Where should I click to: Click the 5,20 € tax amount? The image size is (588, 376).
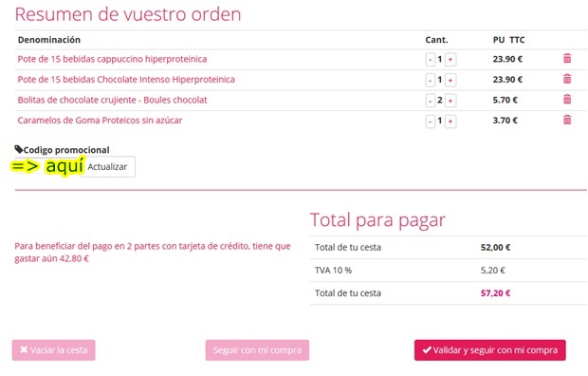tap(493, 270)
